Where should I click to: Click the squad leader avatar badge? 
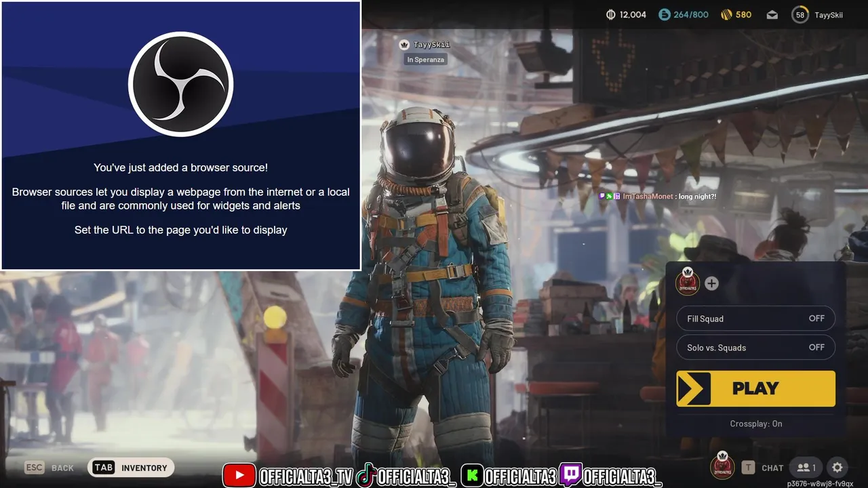coord(688,281)
